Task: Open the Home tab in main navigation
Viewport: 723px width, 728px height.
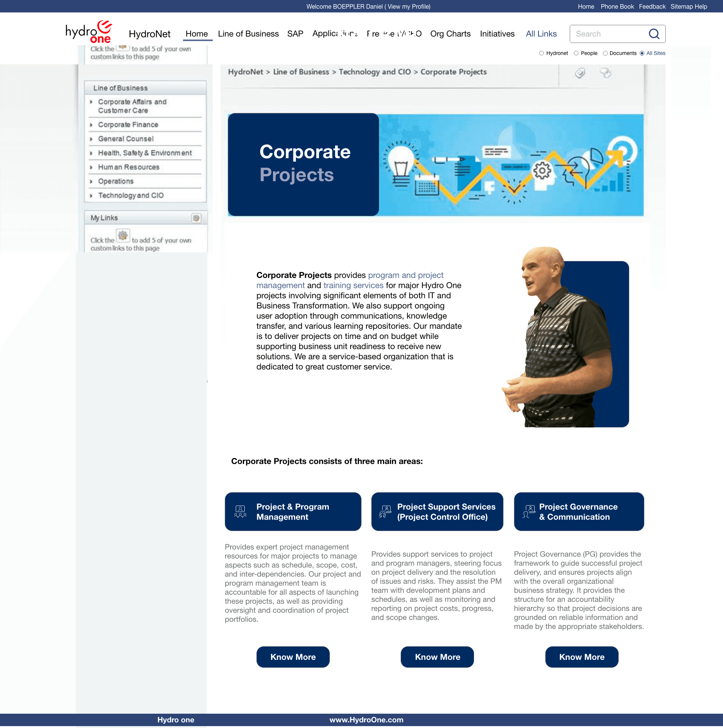Action: tap(197, 34)
